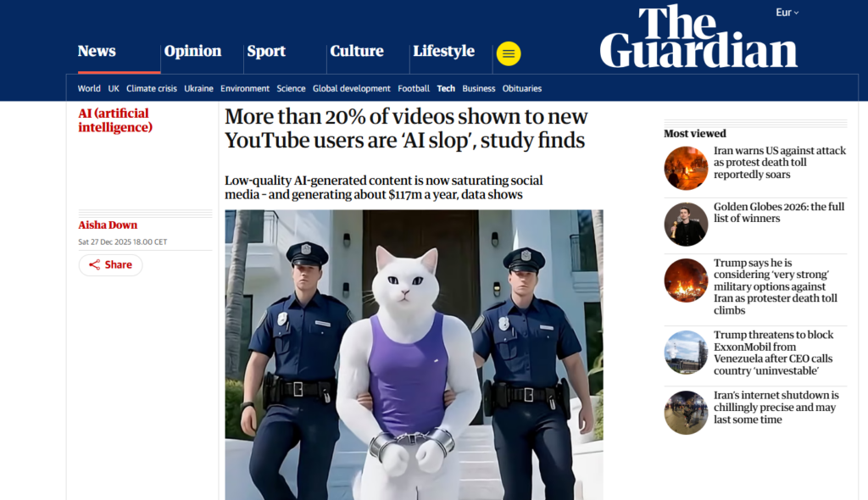Open the Opinion section tab
The height and width of the screenshot is (500, 868).
(x=192, y=51)
